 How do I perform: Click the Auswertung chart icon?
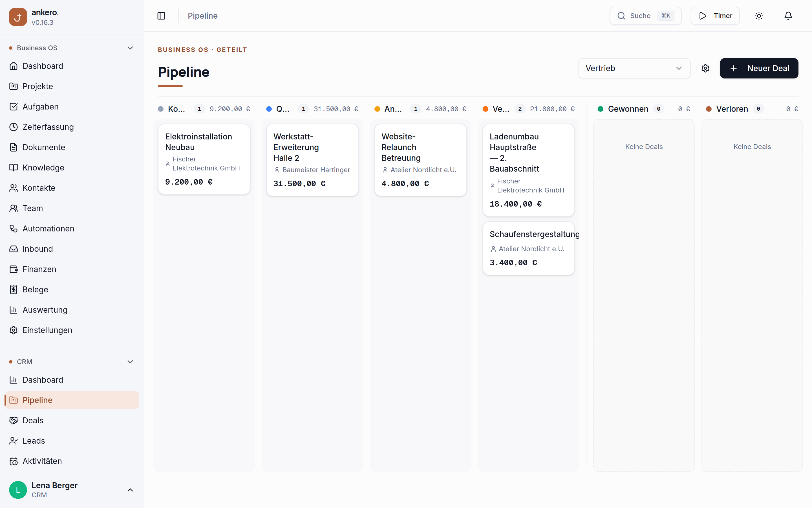(x=14, y=310)
